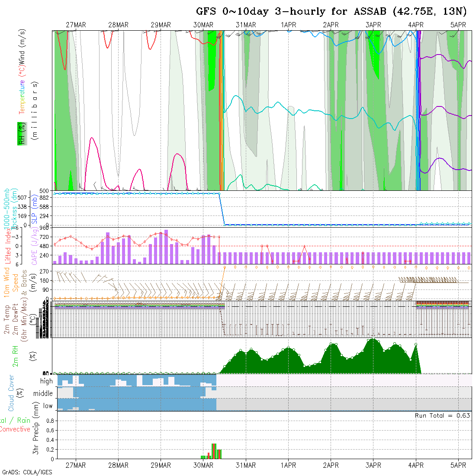Select the red Lifted Index axis title
The image size is (476, 476).
8,245
